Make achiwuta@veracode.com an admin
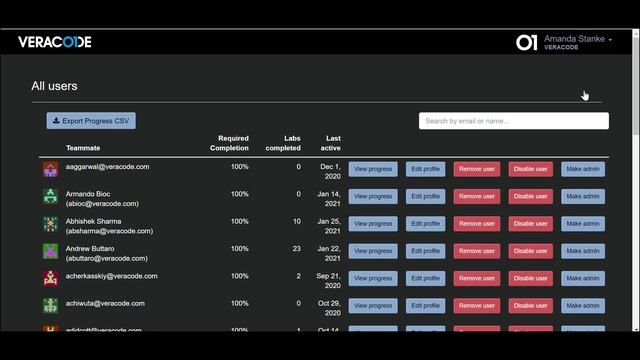Viewport: 640px width, 360px height. tap(583, 306)
